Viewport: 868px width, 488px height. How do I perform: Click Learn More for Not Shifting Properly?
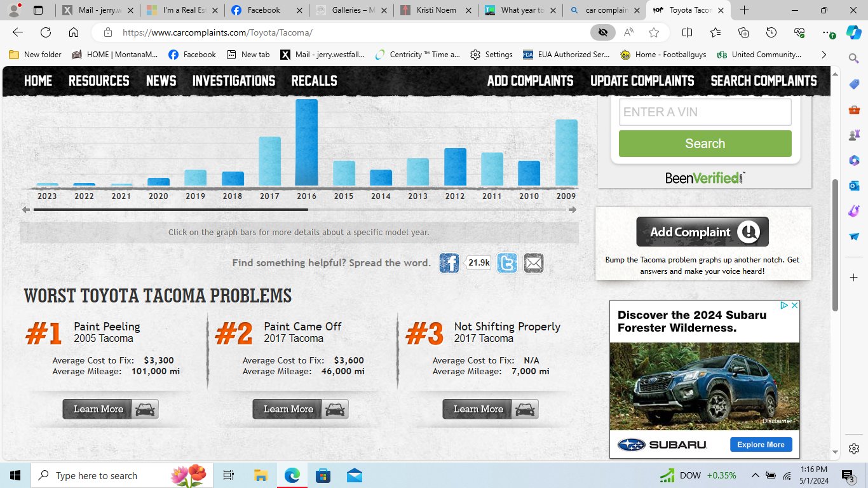(x=491, y=409)
